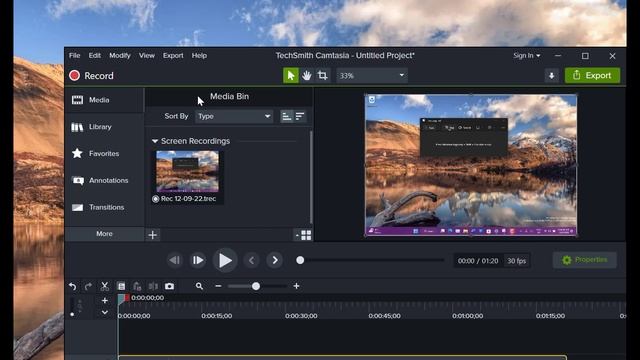Redo the last action
This screenshot has width=640, height=360.
88,287
